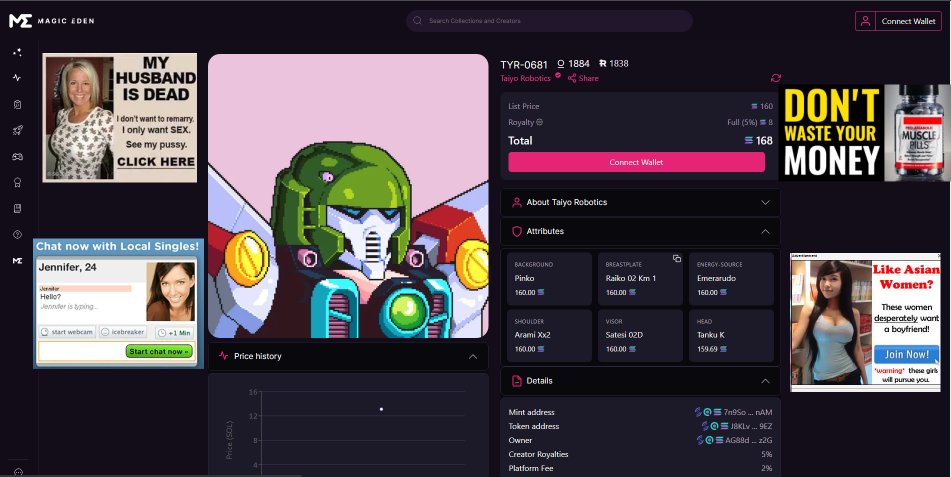Viewport: 951px width, 477px height.
Task: Open the Token address J8KLv ... 9EZ
Action: [751, 426]
